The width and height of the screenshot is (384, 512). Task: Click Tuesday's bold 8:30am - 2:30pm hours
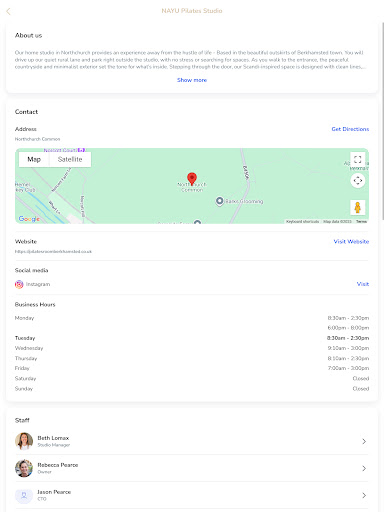(348, 338)
